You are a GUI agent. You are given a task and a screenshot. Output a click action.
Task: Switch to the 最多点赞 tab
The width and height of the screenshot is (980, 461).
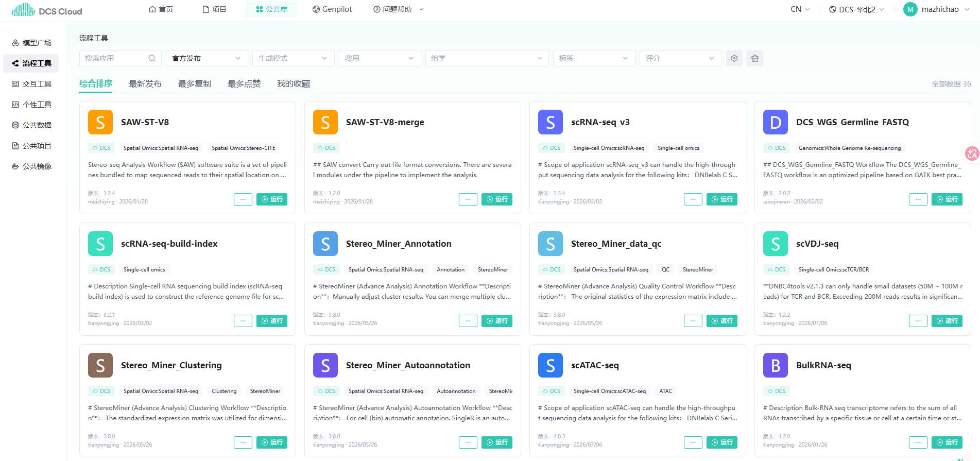(244, 84)
